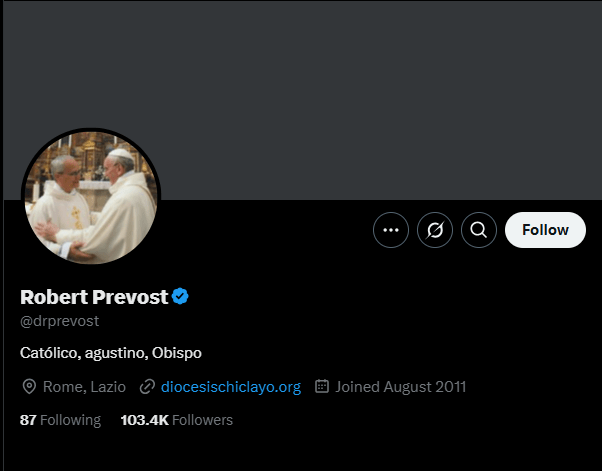602x471 pixels.
Task: Click the chain link icon before website
Action: 147,386
